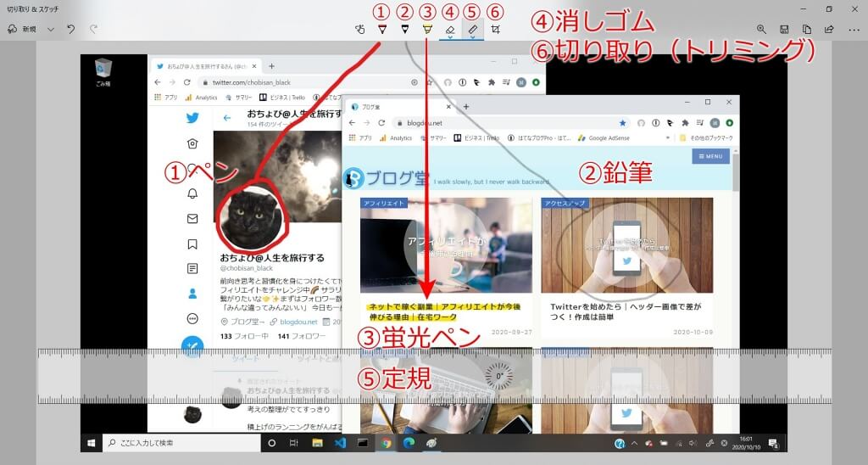The width and height of the screenshot is (868, 465).
Task: Click the Twitter bird logo in the Twitter window
Action: [x=192, y=117]
